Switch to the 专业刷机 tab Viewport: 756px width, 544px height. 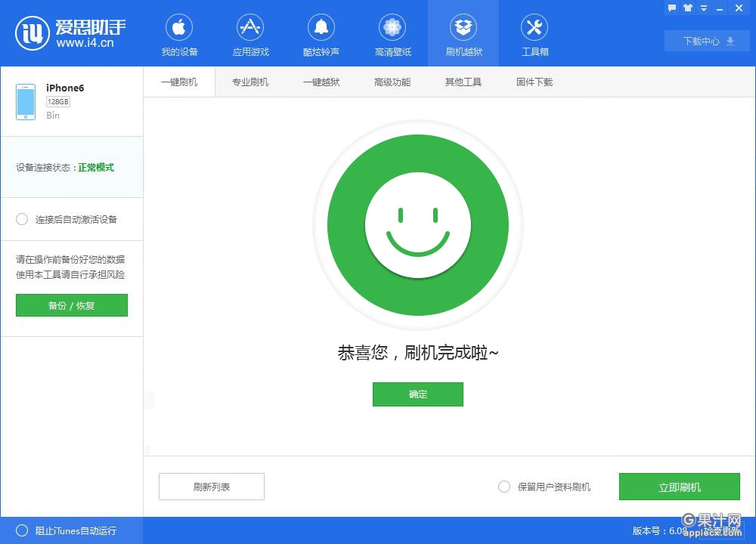pos(249,82)
